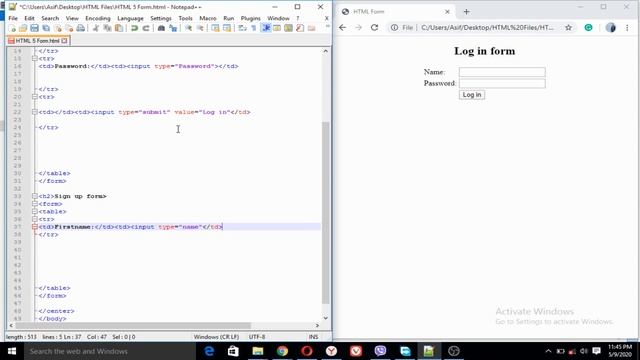Open the File menu

point(13,18)
